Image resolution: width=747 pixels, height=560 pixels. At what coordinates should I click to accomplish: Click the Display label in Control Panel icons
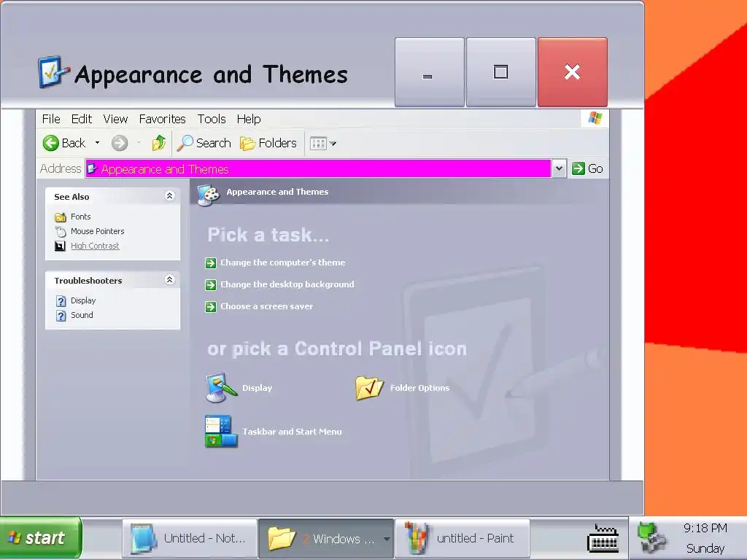(258, 388)
